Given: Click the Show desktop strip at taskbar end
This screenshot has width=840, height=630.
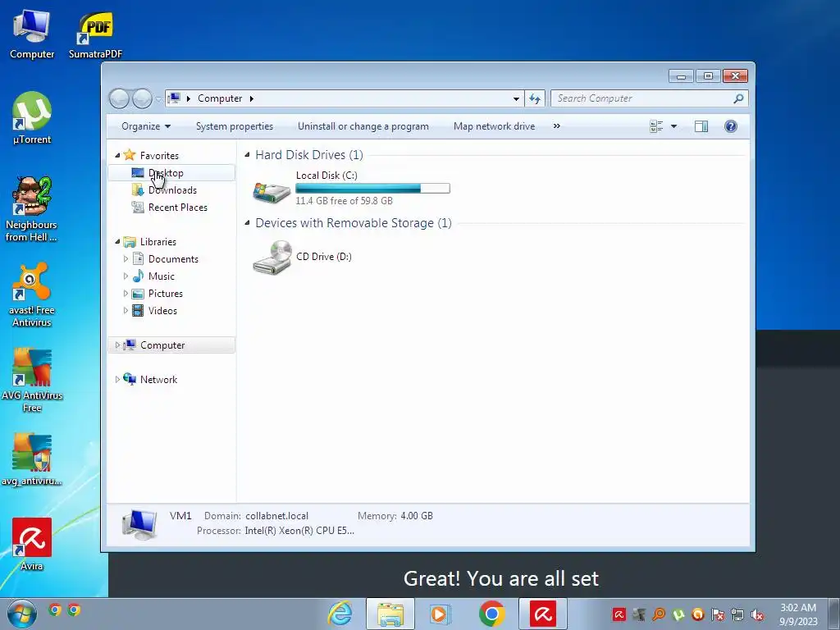Looking at the screenshot, I should point(834,614).
